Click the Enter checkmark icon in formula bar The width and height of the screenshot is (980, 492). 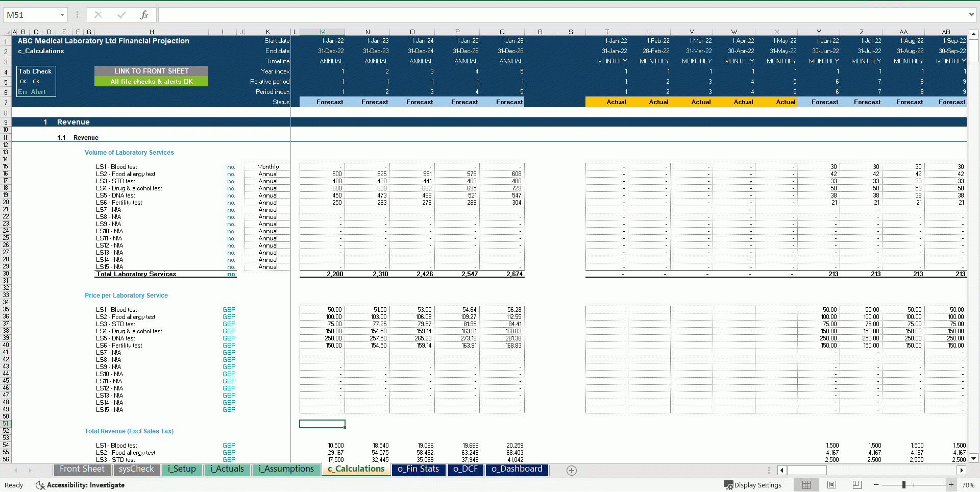(121, 15)
